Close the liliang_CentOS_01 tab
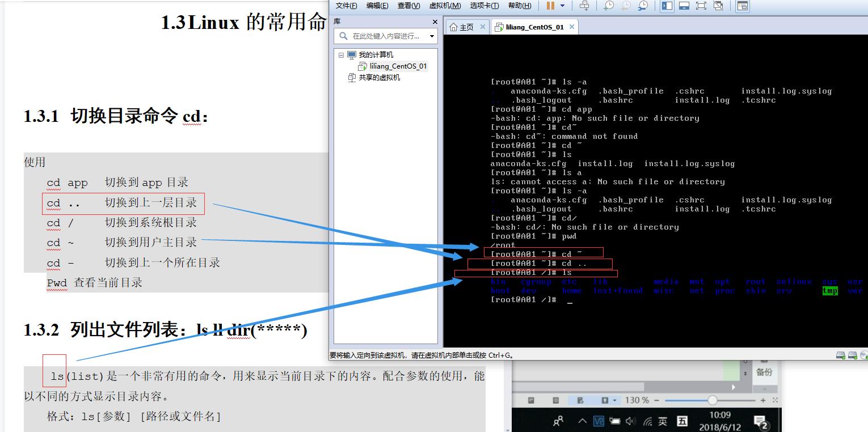The width and height of the screenshot is (868, 432). coord(572,27)
